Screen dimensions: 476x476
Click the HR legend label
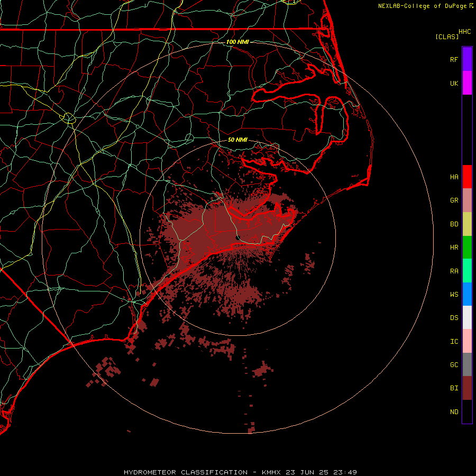454,248
